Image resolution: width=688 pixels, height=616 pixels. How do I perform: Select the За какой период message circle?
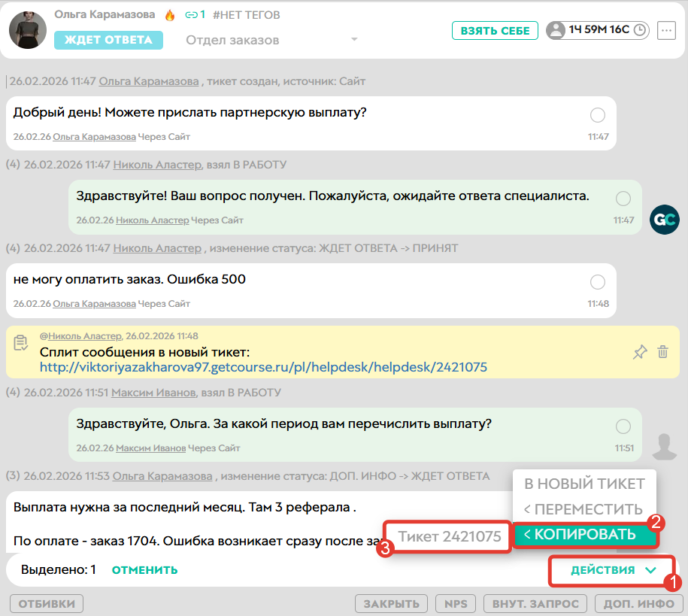point(623,426)
